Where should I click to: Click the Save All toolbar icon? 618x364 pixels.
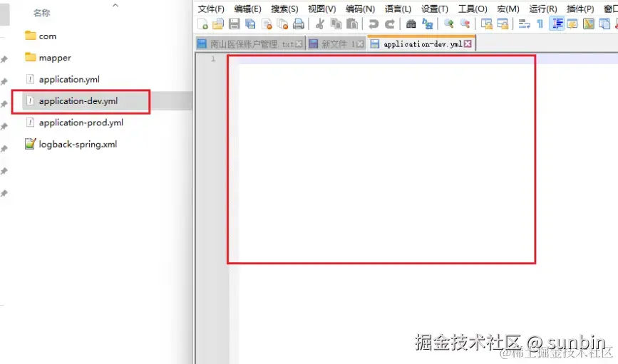(250, 24)
